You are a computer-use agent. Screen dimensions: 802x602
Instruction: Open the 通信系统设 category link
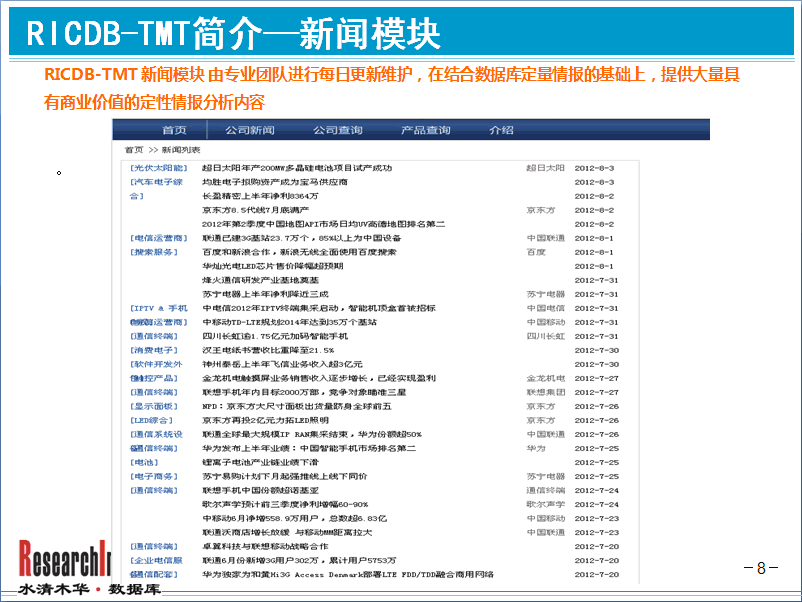pos(156,434)
